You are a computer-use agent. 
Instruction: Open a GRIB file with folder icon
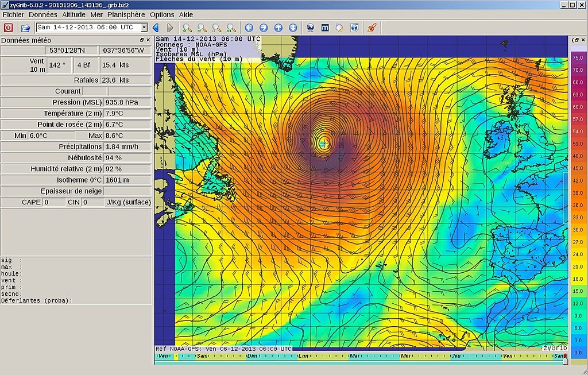(25, 28)
